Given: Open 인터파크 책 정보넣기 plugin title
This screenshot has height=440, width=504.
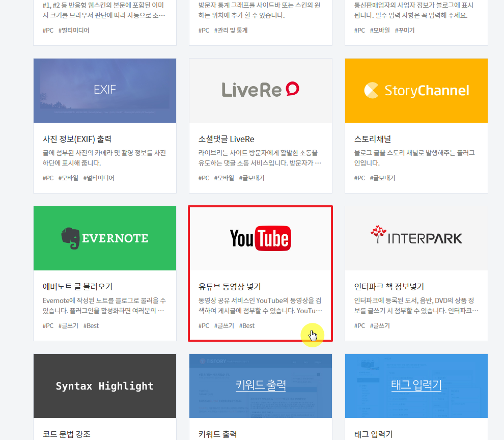Looking at the screenshot, I should tap(389, 287).
